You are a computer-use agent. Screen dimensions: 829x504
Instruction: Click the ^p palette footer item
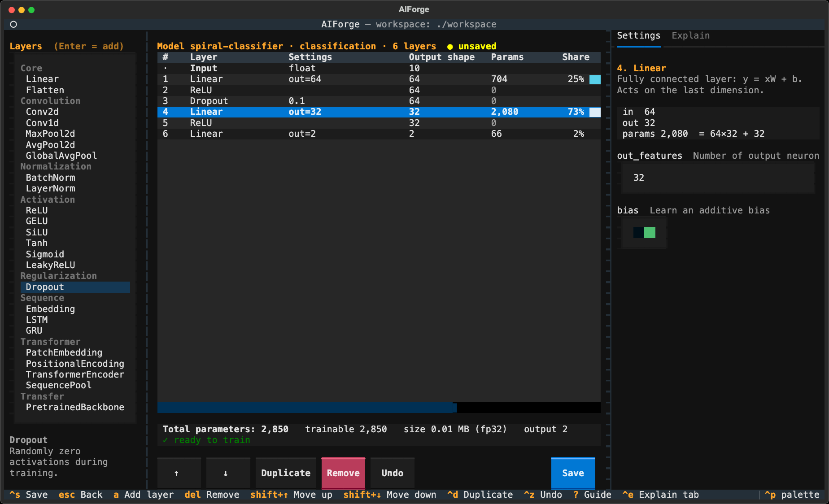(x=792, y=495)
